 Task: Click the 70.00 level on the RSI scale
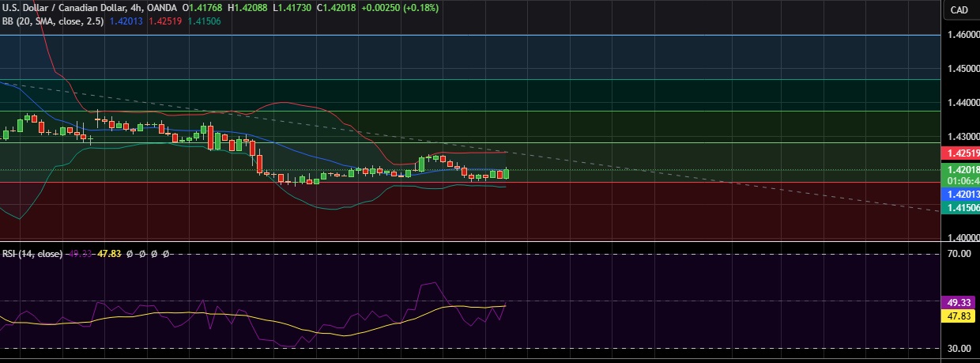tap(959, 254)
